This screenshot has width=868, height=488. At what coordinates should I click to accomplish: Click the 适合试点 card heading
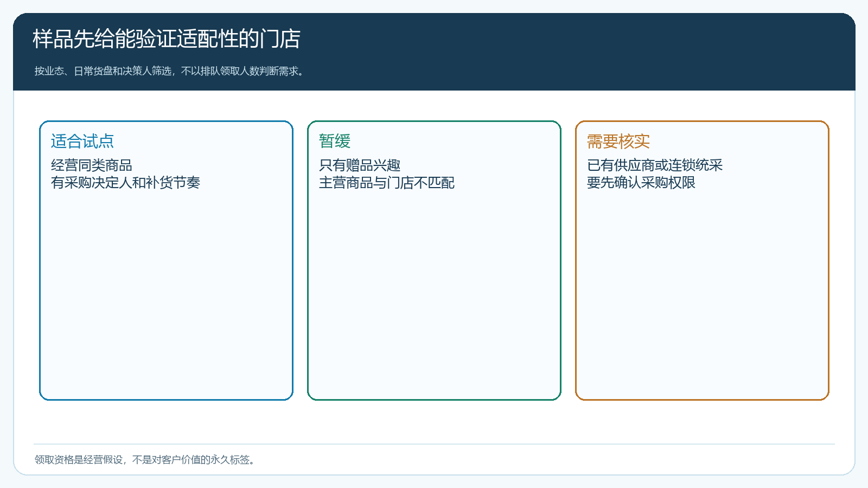tap(82, 142)
